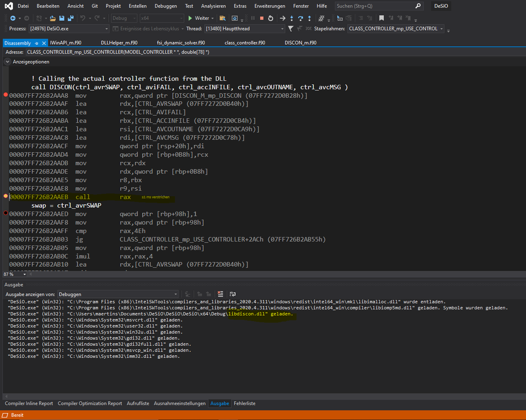Screen dimensions: 526x420
Task: Open the Thread dropdown showing Hauptthread
Action: tap(244, 28)
